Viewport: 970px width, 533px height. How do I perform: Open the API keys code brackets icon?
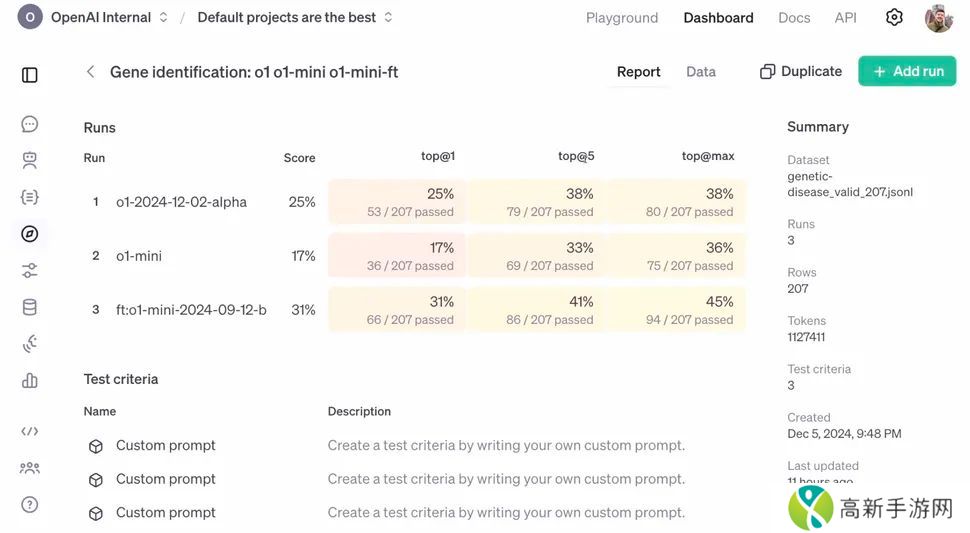(30, 431)
